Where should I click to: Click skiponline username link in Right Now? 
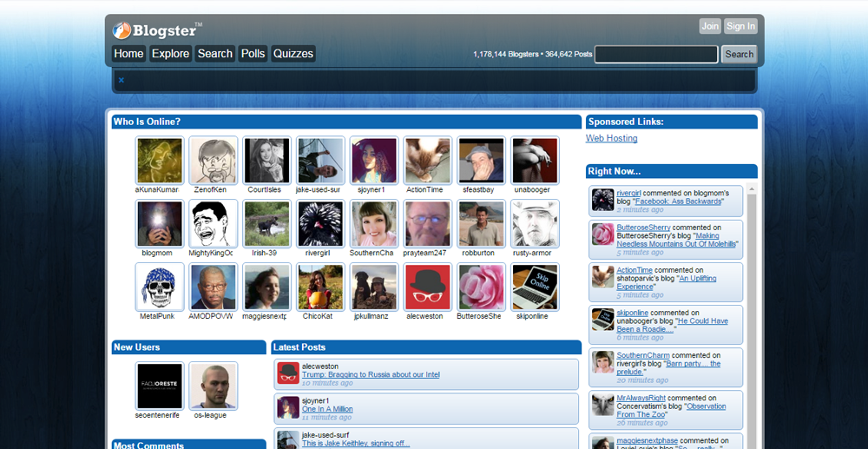[x=632, y=313]
